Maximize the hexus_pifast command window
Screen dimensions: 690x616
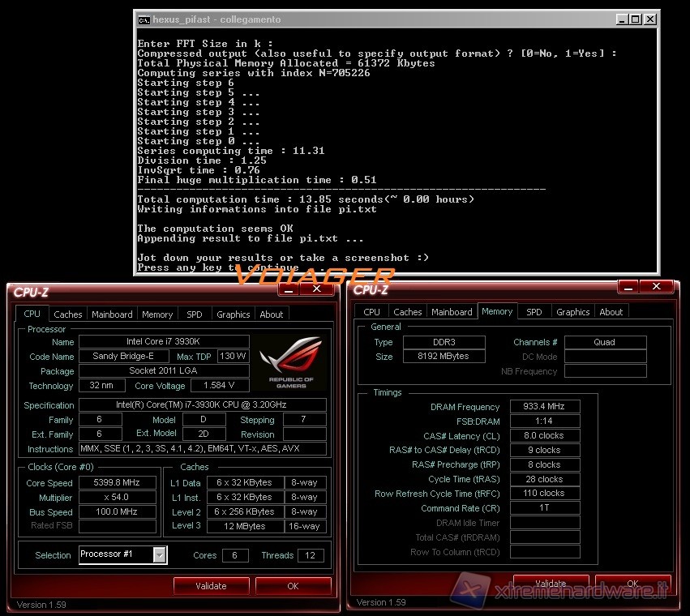click(x=635, y=19)
